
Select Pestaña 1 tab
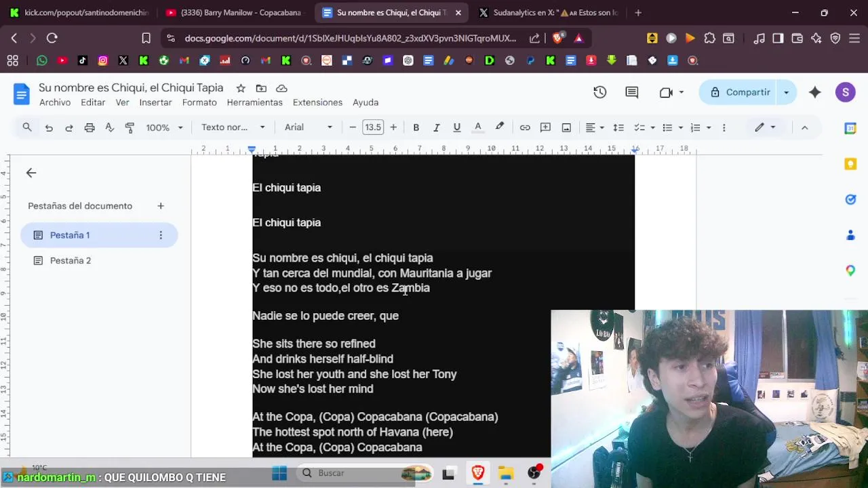click(99, 235)
